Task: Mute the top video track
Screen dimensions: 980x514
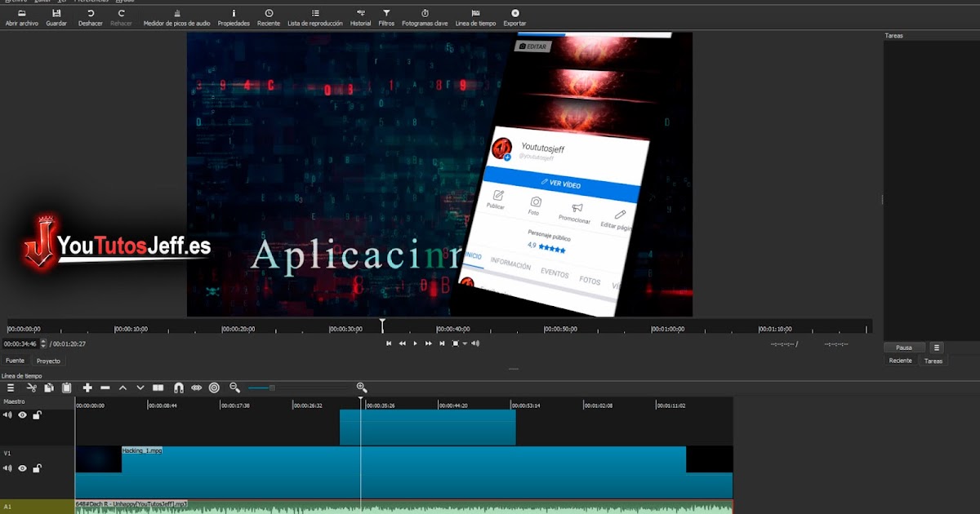Action: [8, 415]
